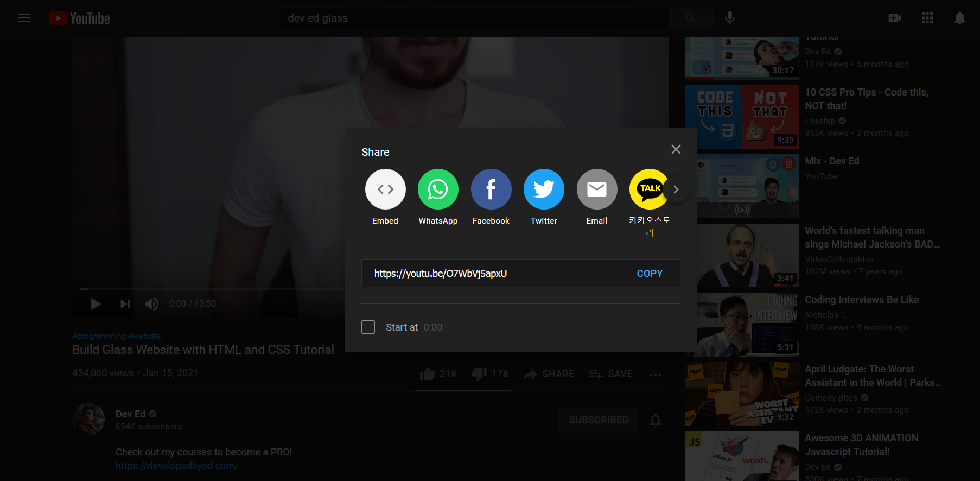Share via Email icon
Image resolution: width=980 pixels, height=481 pixels.
[x=597, y=189]
